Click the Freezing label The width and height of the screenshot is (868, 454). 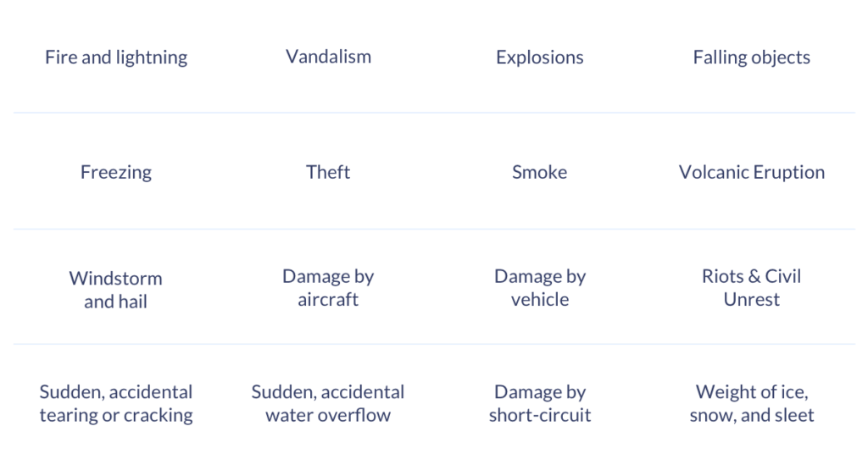click(116, 172)
